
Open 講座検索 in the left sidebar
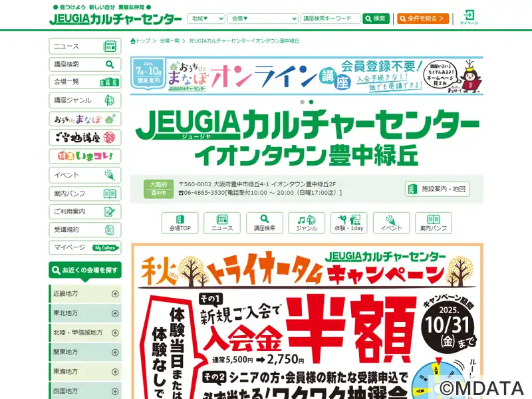pos(85,64)
